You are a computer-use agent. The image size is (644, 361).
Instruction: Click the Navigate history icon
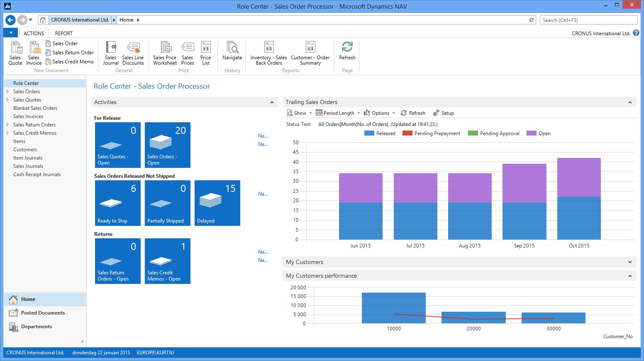pyautogui.click(x=232, y=53)
